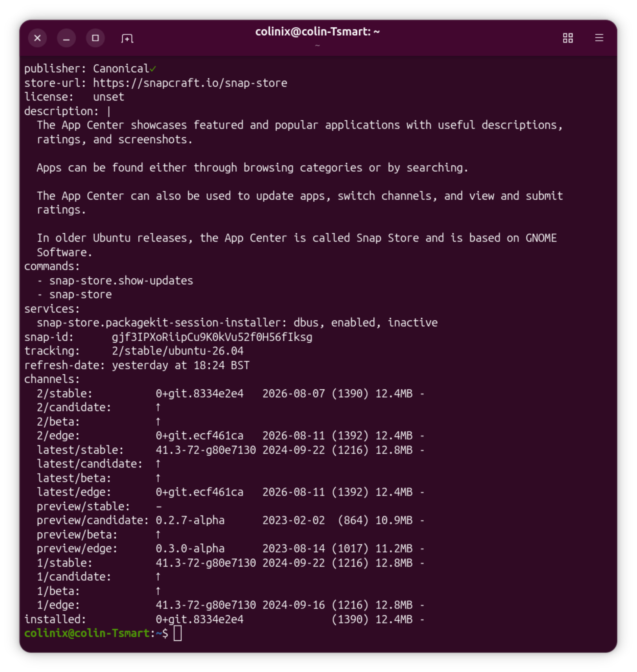637x672 pixels.
Task: Click the 'preview/stable:' channel name
Action: [x=83, y=506]
